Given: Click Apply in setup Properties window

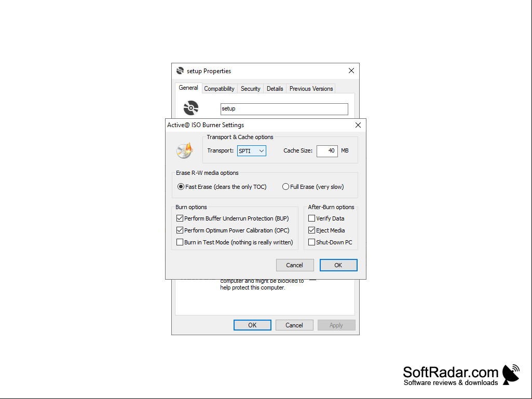Looking at the screenshot, I should [336, 325].
